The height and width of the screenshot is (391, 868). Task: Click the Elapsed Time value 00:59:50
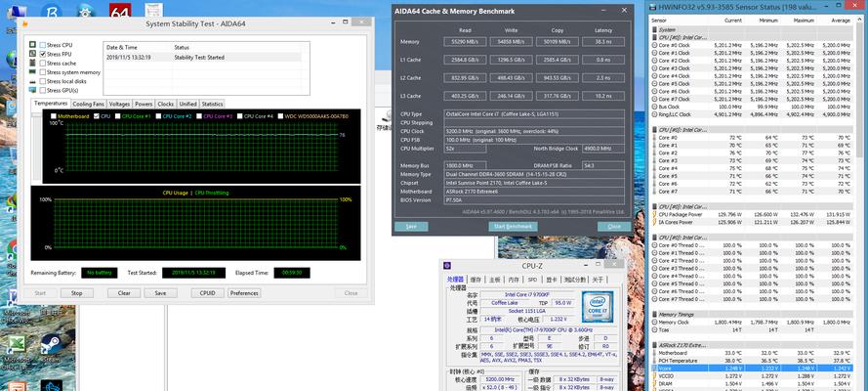click(x=292, y=273)
